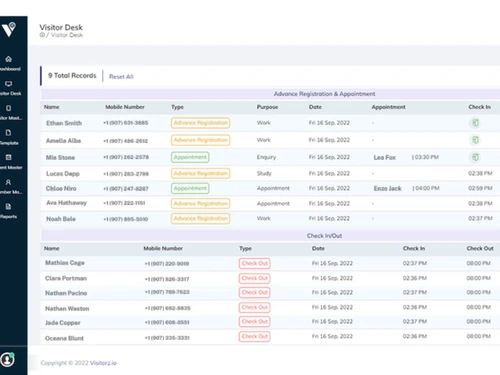The width and height of the screenshot is (500, 375).
Task: Select the name Clara Portman
Action: [66, 278]
